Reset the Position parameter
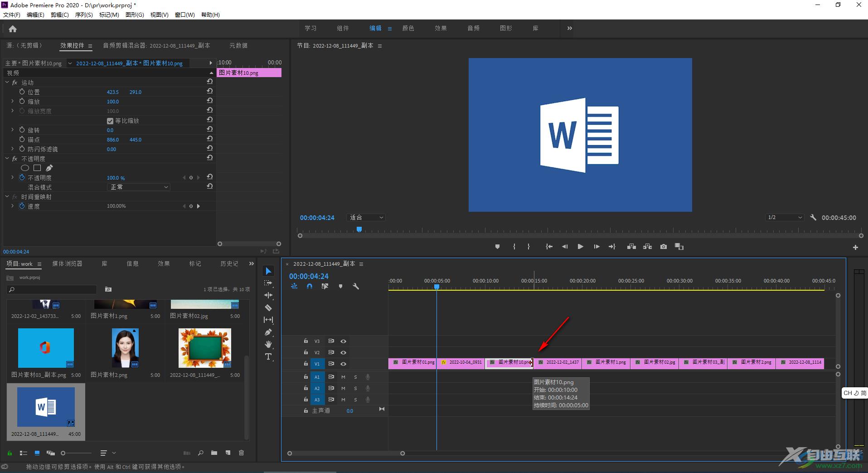 click(210, 91)
